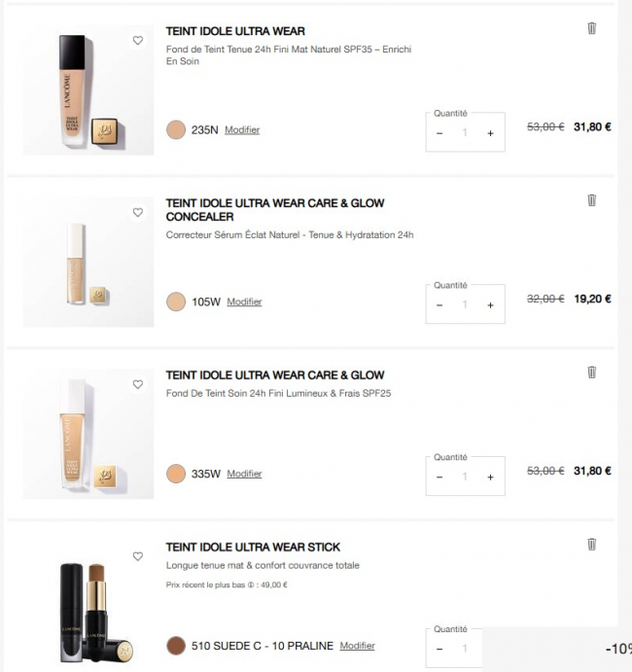
Task: Select the 510 Suede brown color swatch
Action: pos(176,646)
